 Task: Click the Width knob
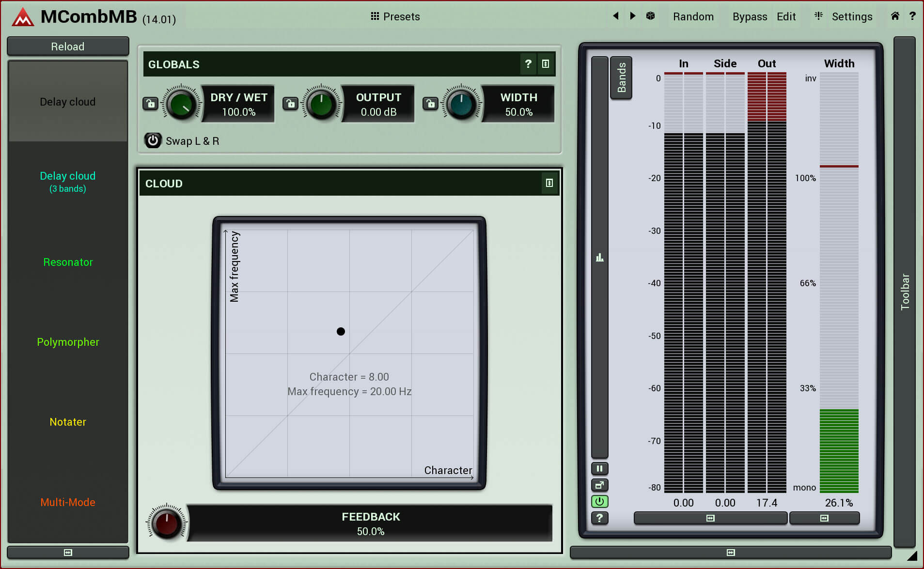tap(461, 104)
